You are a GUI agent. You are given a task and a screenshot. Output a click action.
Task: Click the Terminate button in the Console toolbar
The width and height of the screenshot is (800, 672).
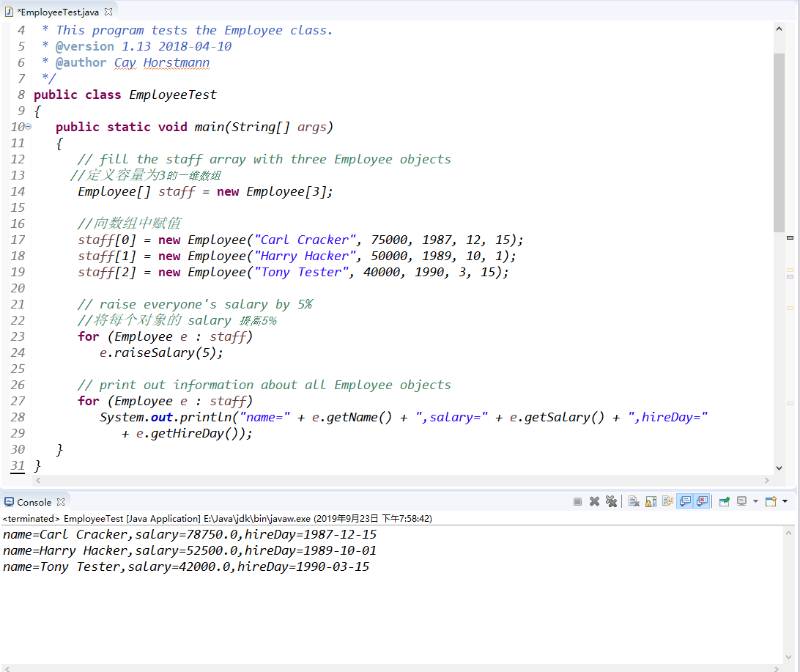(577, 501)
